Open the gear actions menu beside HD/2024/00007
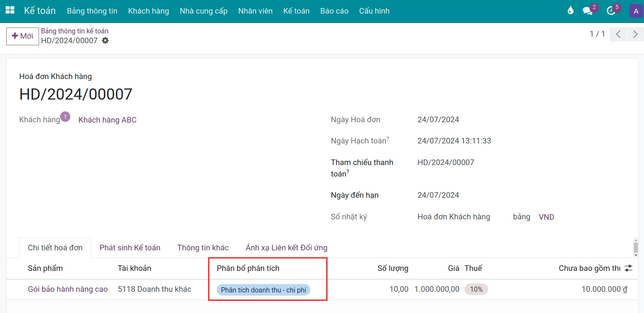Viewport: 644px width, 313px height. tap(105, 41)
